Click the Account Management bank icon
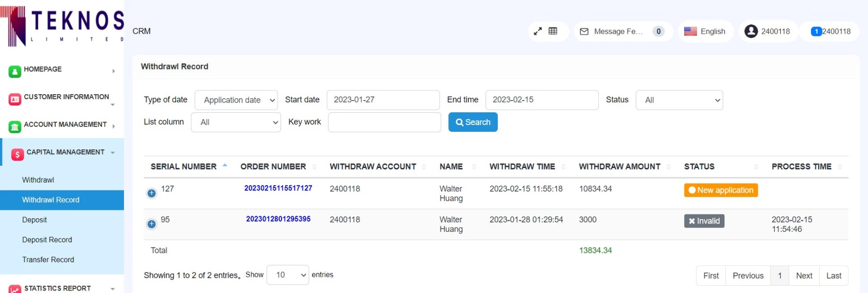The image size is (868, 293). point(15,127)
